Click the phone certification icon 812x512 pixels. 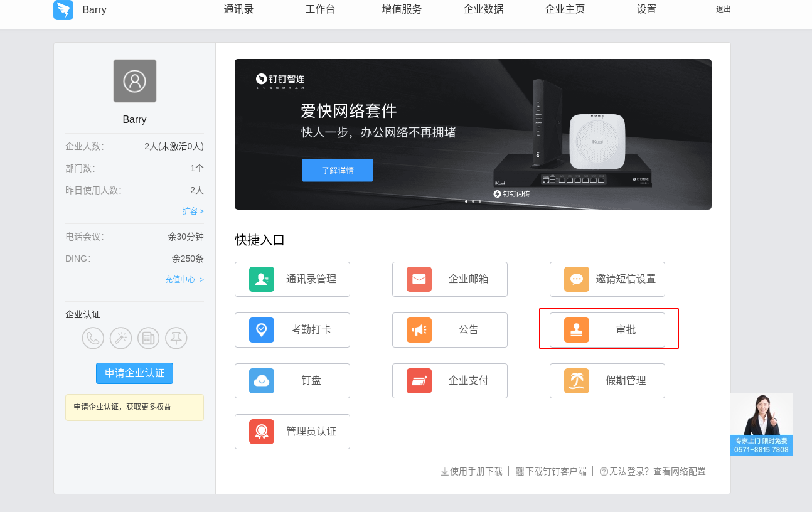[93, 338]
